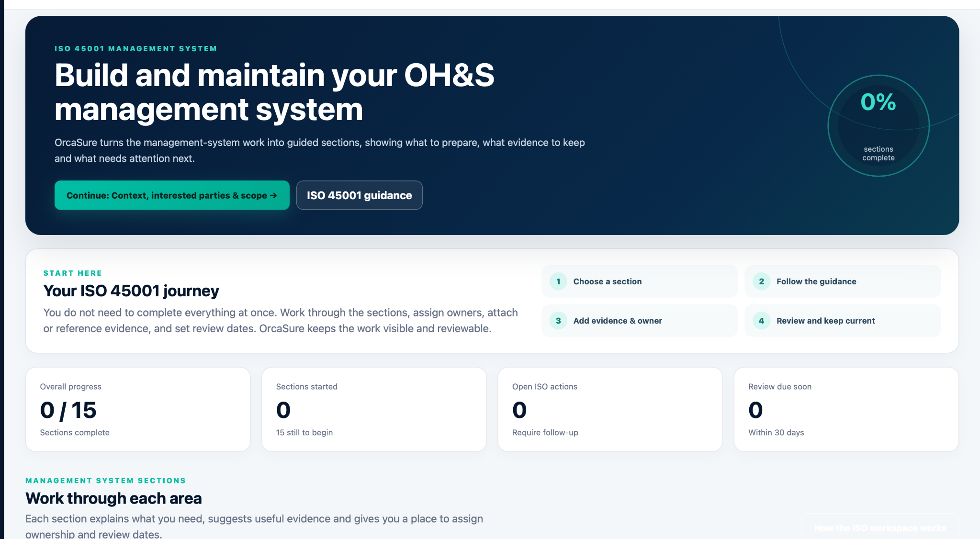This screenshot has width=980, height=539.
Task: Open ISO 45001 guidance
Action: 359,195
